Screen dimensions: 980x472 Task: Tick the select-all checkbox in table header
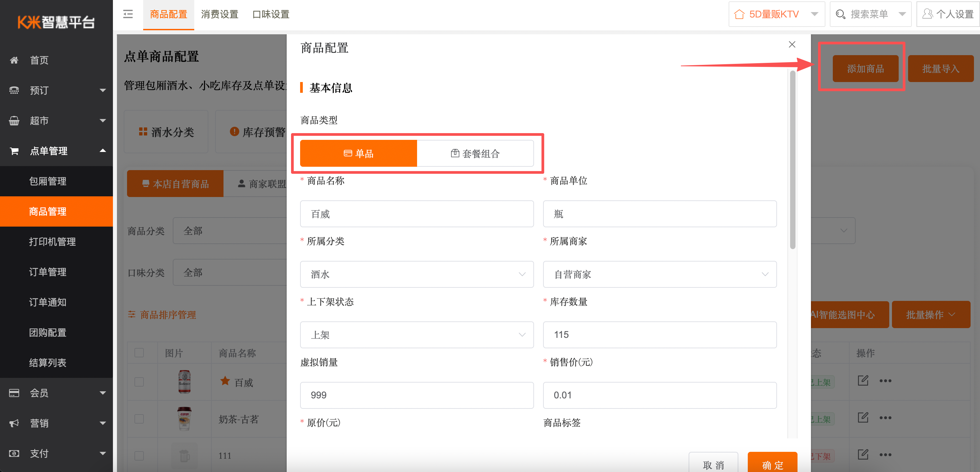coord(139,353)
